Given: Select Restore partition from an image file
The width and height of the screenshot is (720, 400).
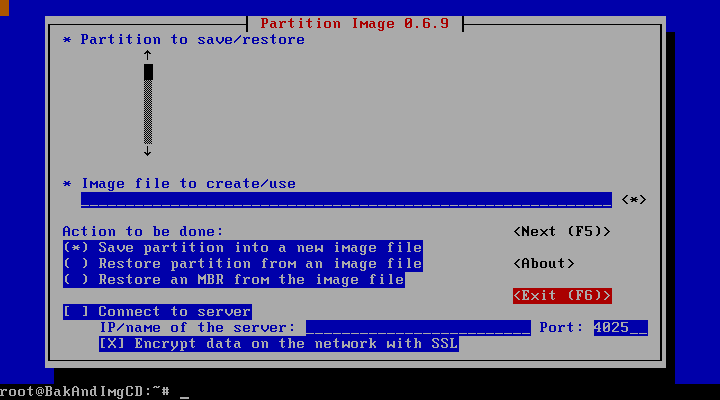Looking at the screenshot, I should click(242, 264).
